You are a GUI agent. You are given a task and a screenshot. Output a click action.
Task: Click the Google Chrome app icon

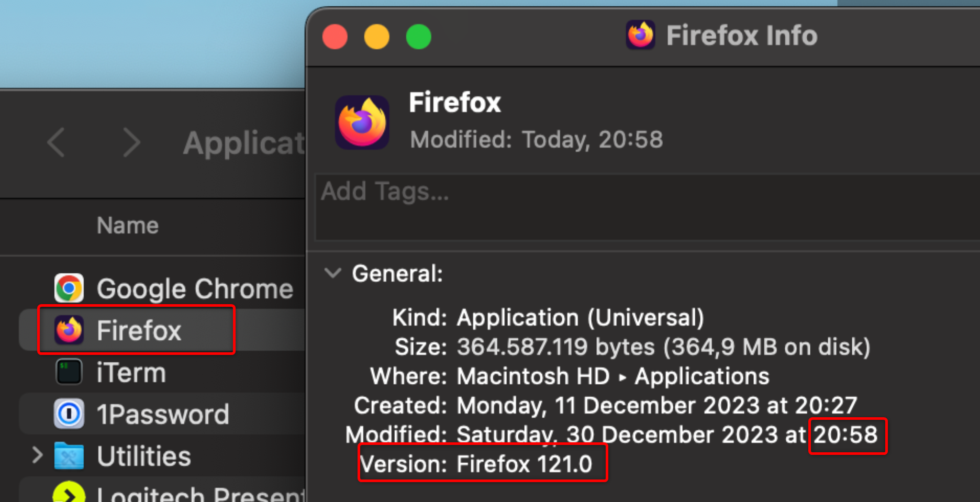point(69,287)
